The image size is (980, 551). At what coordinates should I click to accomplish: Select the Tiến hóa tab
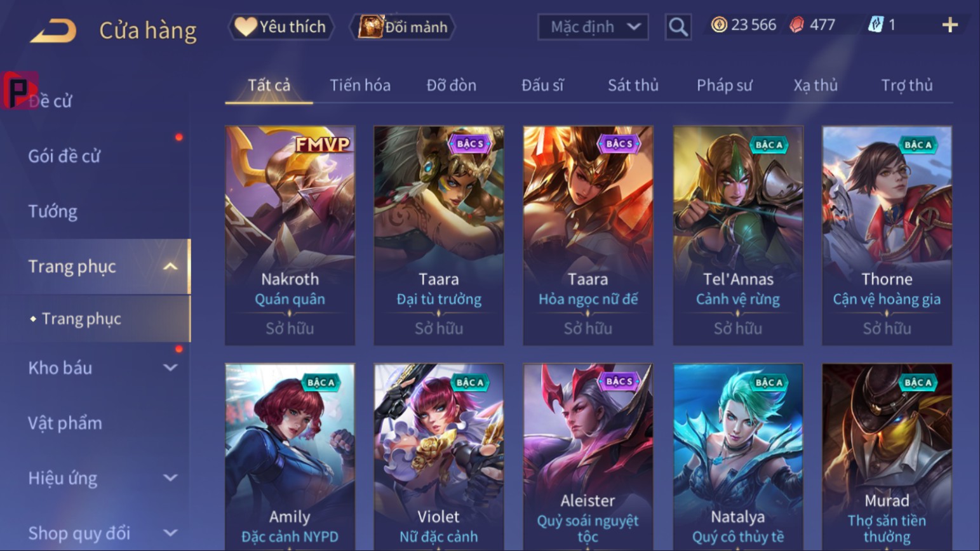[360, 85]
